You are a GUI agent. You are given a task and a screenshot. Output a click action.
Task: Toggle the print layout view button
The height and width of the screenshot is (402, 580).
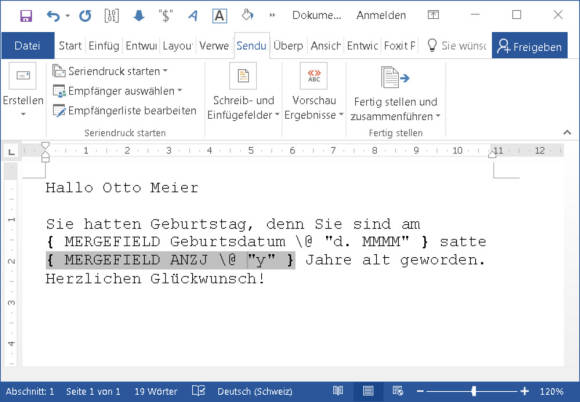pos(368,391)
